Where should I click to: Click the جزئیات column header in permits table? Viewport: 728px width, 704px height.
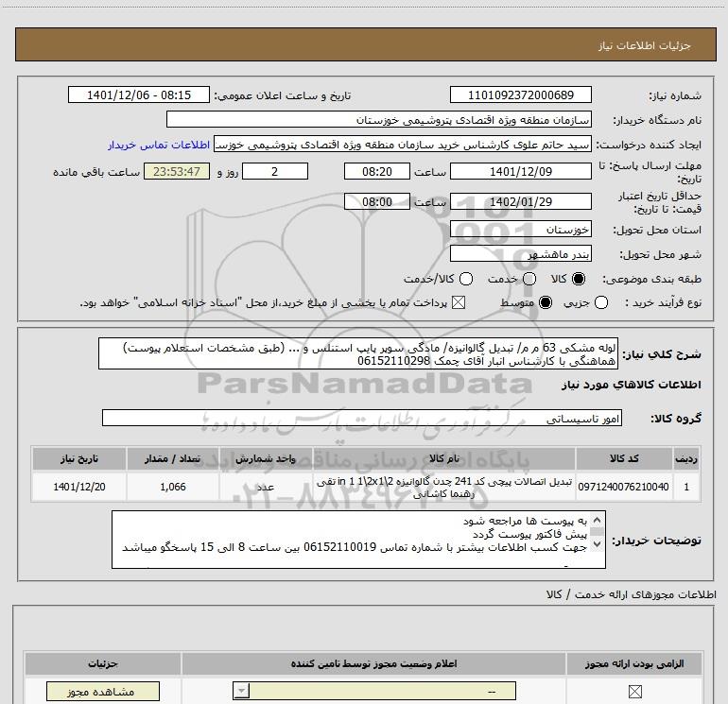(x=103, y=664)
